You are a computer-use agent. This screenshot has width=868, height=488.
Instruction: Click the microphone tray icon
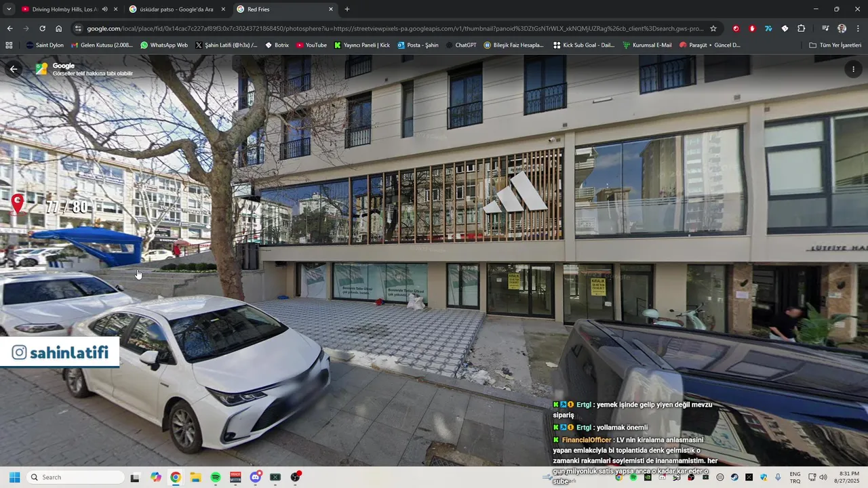pyautogui.click(x=778, y=477)
